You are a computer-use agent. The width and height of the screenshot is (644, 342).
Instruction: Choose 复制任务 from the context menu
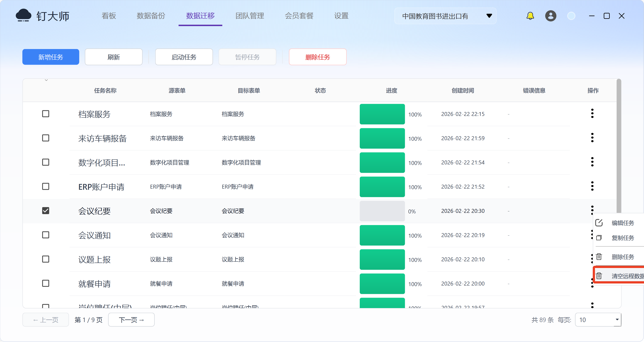618,238
